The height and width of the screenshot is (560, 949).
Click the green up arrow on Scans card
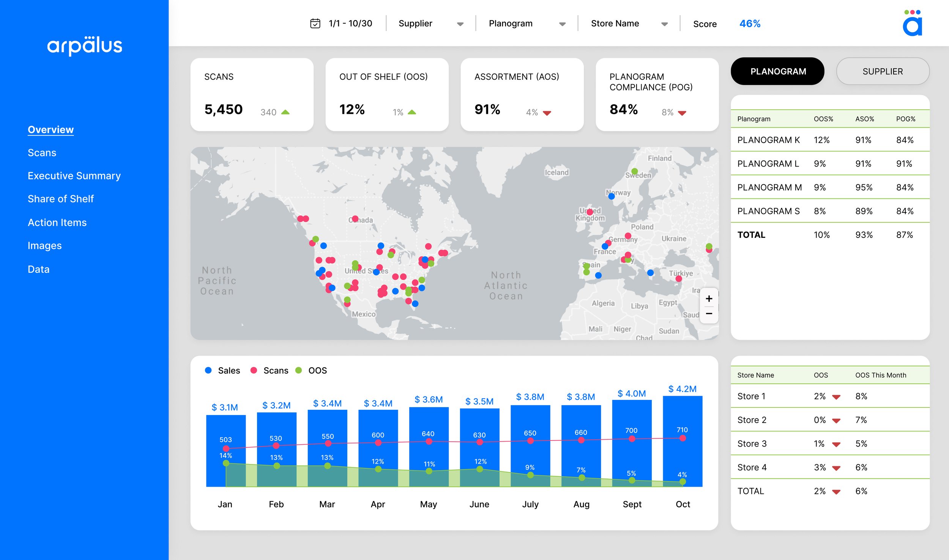click(x=285, y=112)
